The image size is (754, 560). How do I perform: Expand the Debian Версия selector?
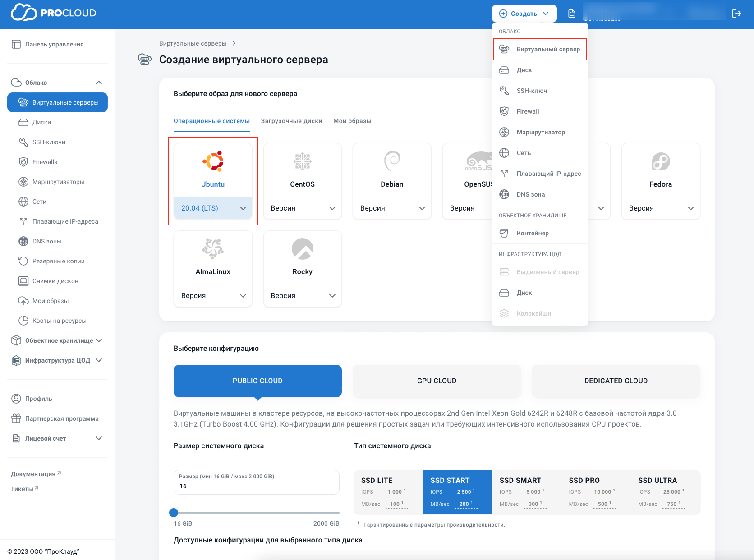point(391,208)
